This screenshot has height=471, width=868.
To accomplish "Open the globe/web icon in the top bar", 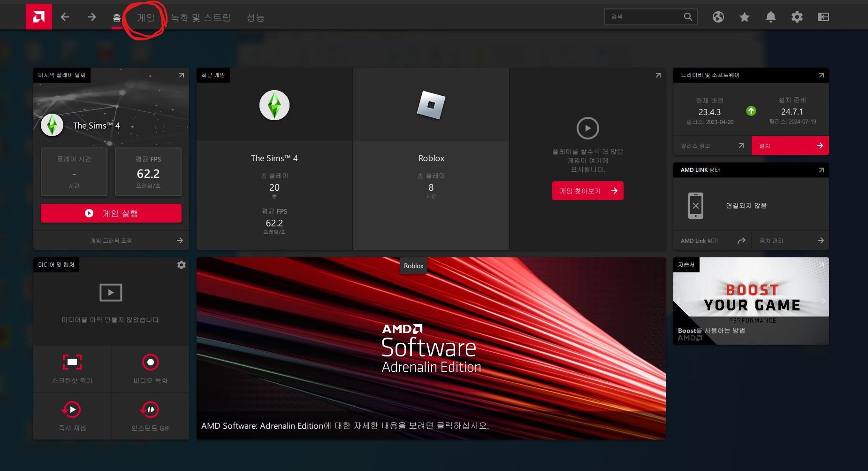I will 718,17.
